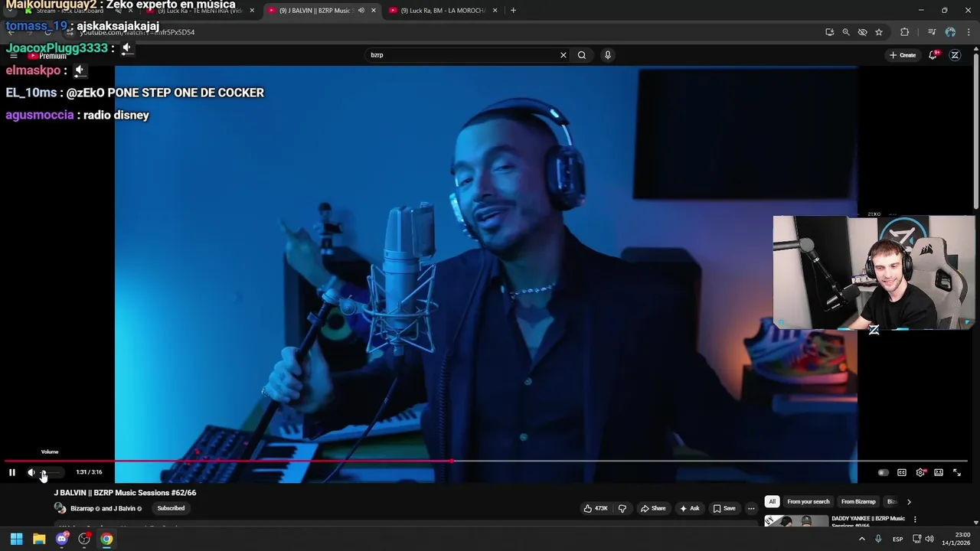The image size is (980, 551).
Task: Clear the bzrp search text
Action: 563,55
